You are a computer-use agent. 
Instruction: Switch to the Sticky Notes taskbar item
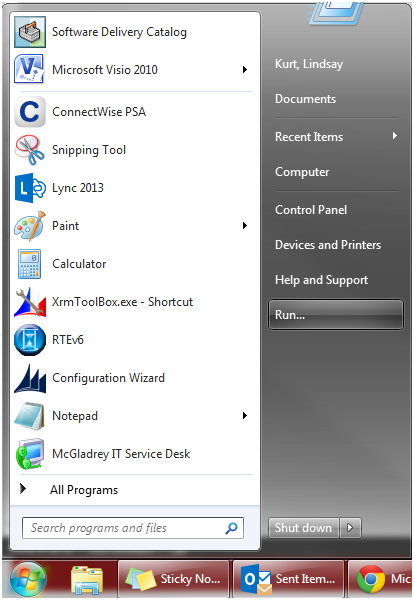(x=173, y=579)
